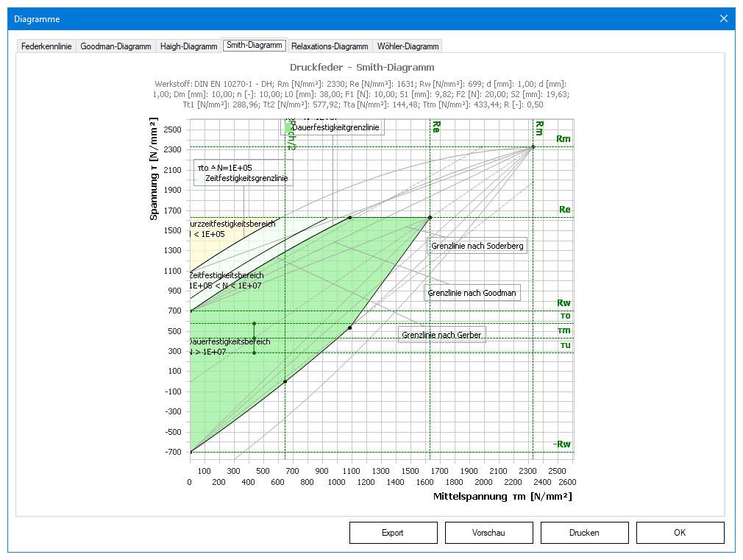Confirm the dialog with OK

pyautogui.click(x=680, y=533)
